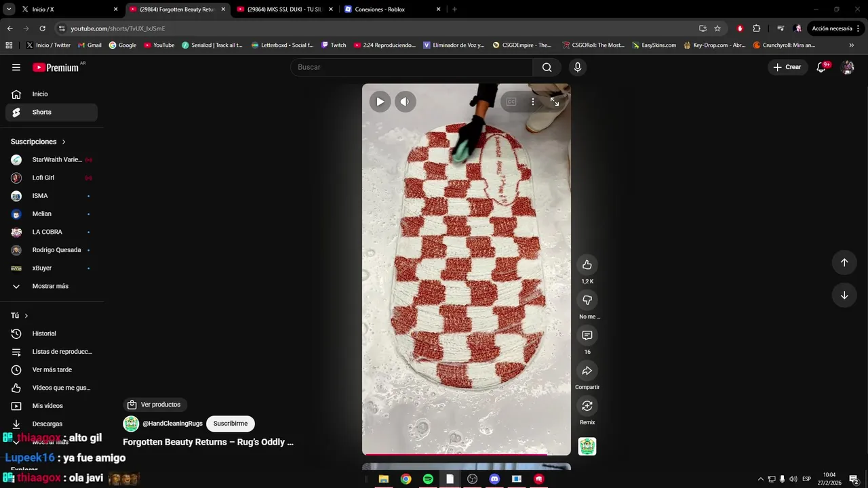
Task: Open LA COBRA channel
Action: [52, 232]
